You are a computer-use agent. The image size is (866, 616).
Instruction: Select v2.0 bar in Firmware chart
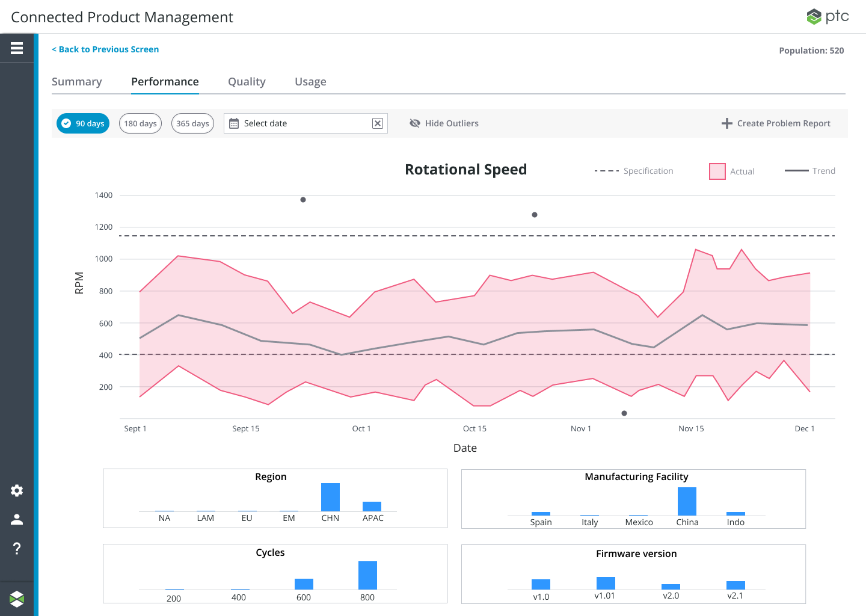click(671, 587)
